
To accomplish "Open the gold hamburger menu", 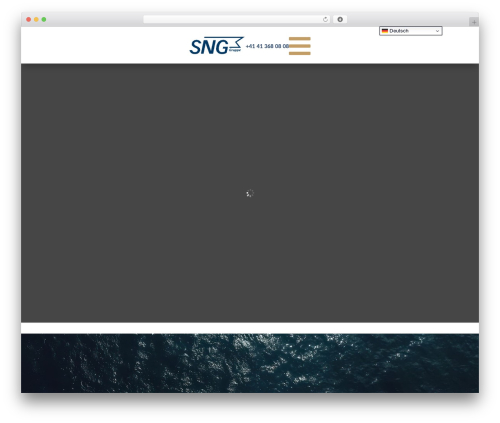I will [300, 46].
